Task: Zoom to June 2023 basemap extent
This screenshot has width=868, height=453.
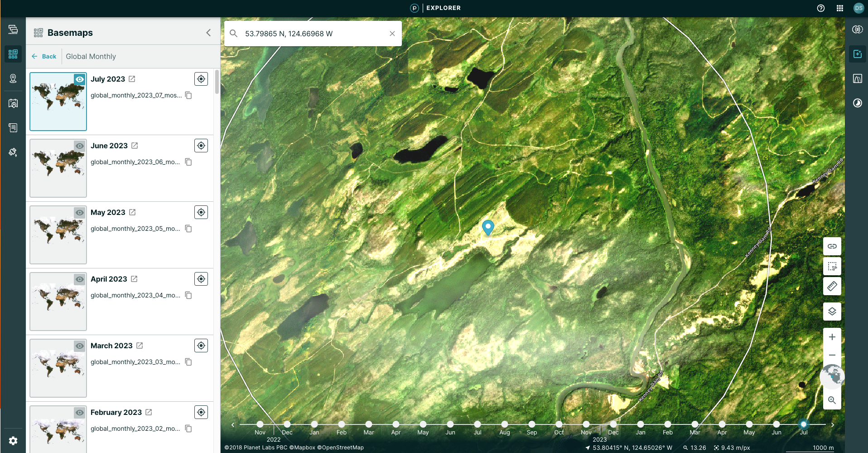Action: coord(201,146)
